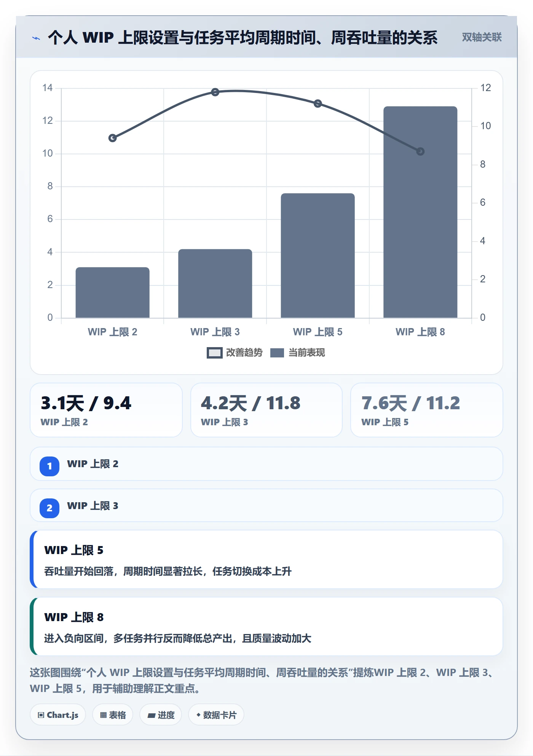Click the 进度 tag
The image size is (533, 756).
(161, 715)
